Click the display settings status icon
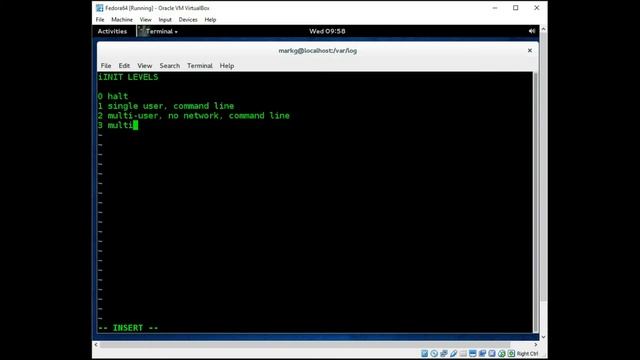 tap(473, 353)
